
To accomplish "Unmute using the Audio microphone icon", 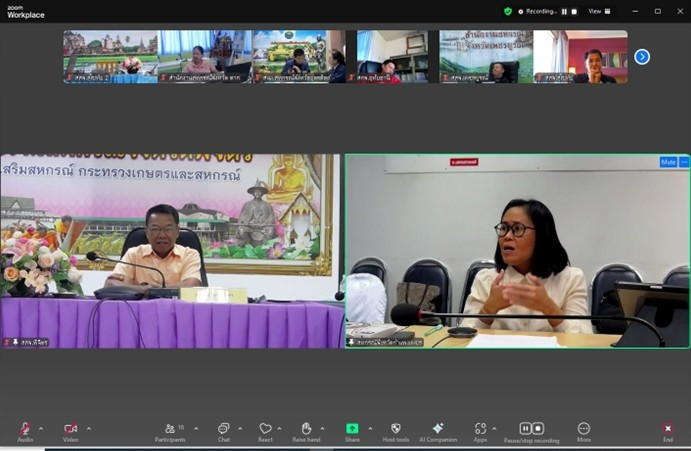I will click(25, 429).
